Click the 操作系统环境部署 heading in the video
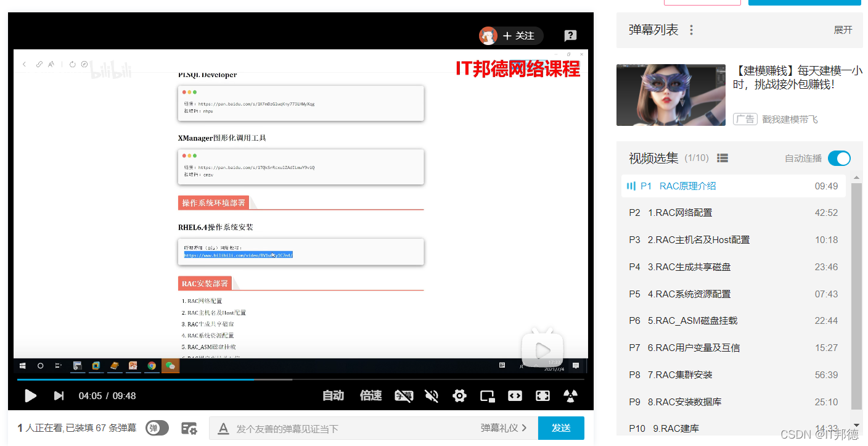This screenshot has height=446, width=868. 213,202
